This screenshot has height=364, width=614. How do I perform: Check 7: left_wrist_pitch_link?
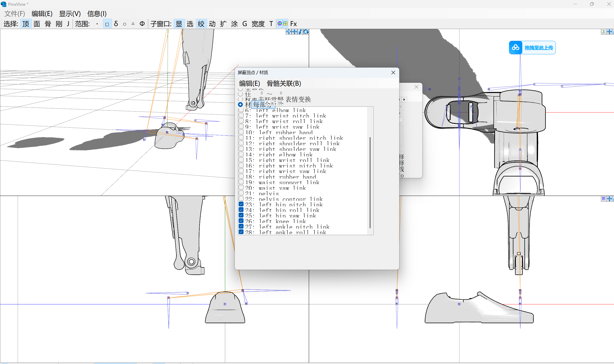[241, 115]
